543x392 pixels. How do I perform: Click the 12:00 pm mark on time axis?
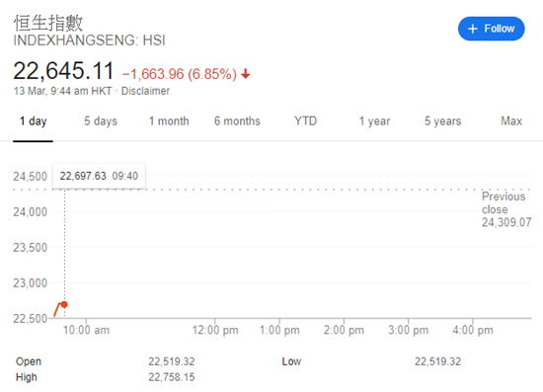pos(215,330)
